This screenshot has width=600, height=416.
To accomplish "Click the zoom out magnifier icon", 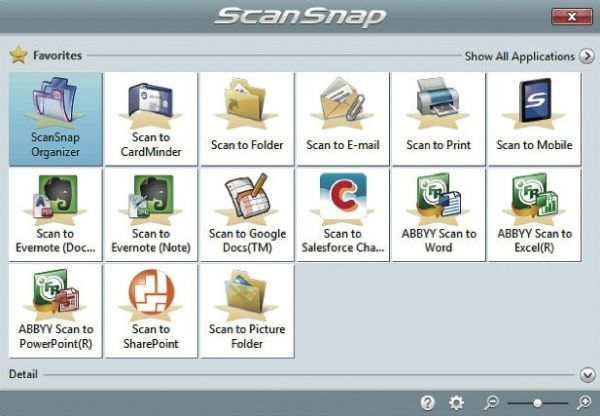I will coord(491,403).
